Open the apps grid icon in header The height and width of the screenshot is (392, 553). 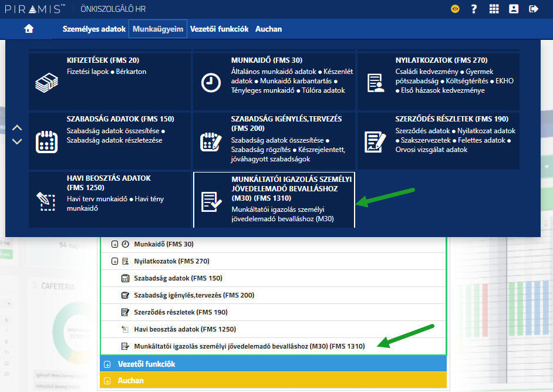[494, 9]
